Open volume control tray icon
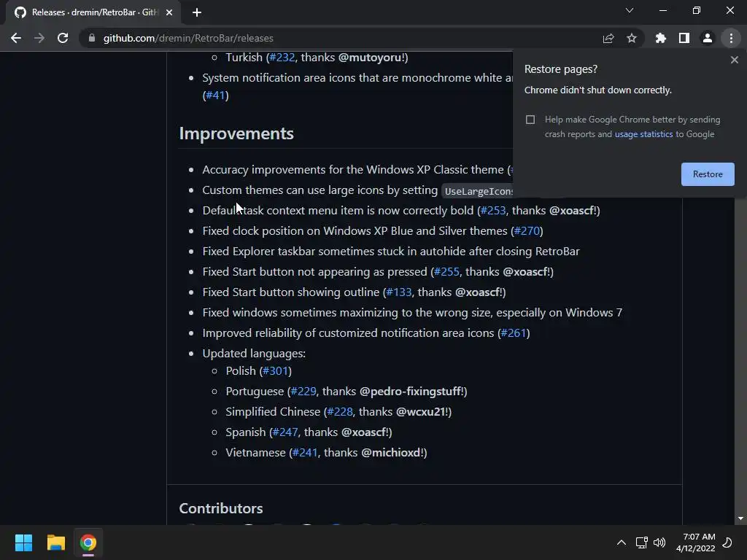 coord(659,542)
